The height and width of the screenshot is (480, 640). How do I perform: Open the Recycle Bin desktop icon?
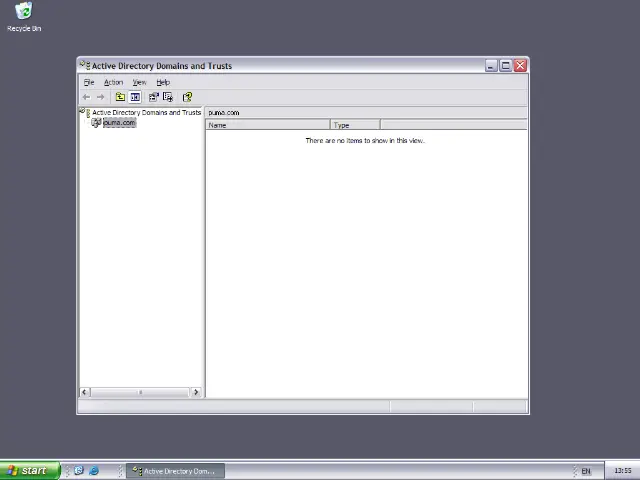click(x=23, y=13)
